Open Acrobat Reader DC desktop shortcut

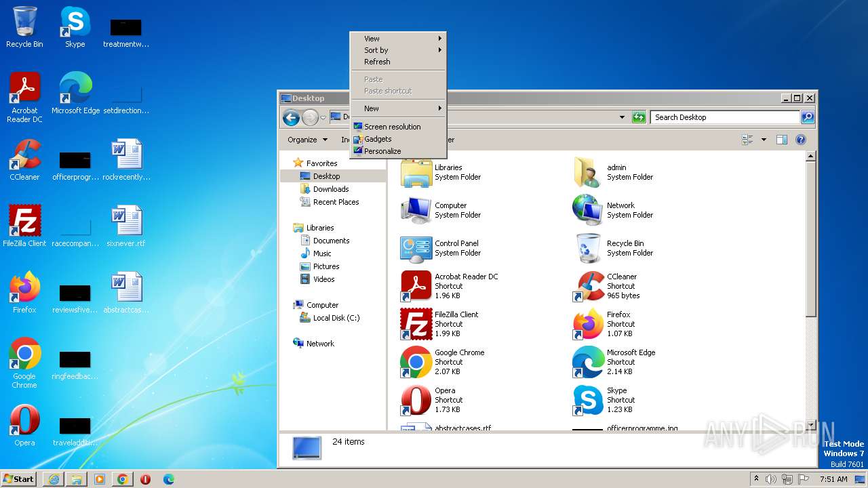[24, 98]
